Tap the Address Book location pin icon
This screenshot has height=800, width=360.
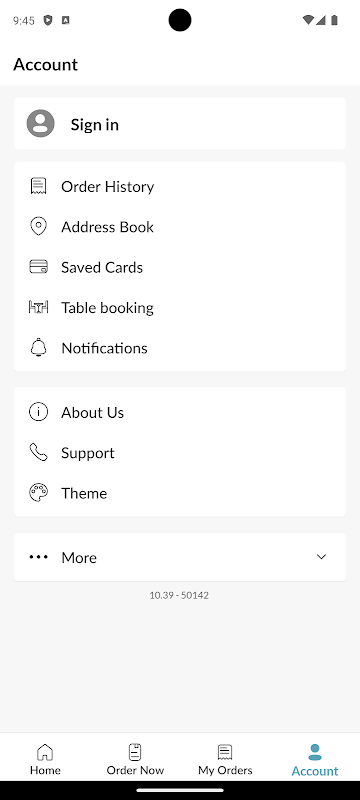tap(38, 227)
